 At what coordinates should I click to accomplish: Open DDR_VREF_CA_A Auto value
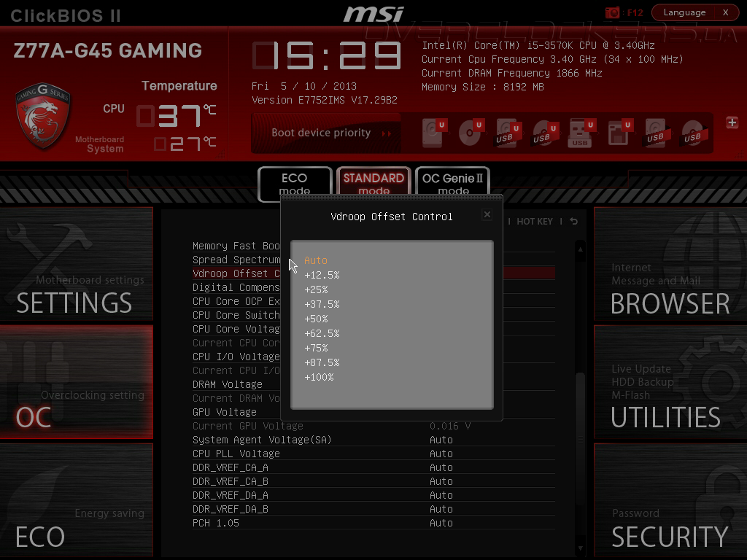(x=441, y=467)
